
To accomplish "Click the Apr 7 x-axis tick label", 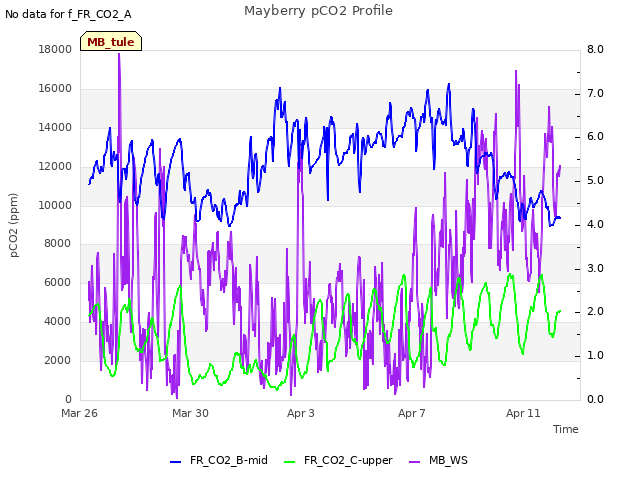I will tap(412, 413).
